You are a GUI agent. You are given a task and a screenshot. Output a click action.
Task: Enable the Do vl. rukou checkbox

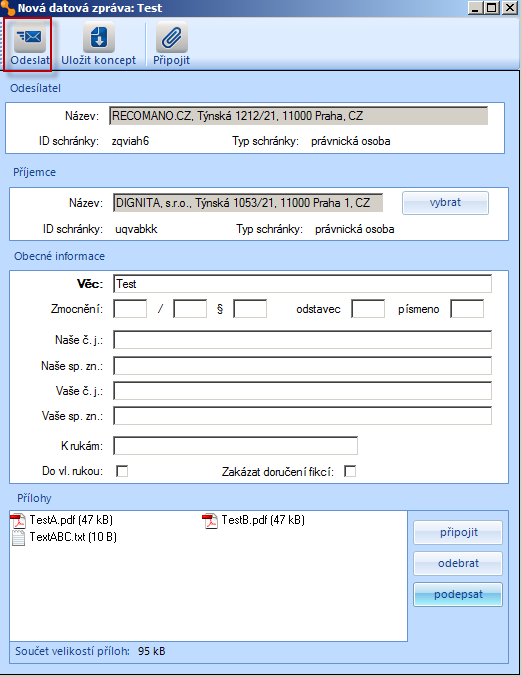pos(122,471)
